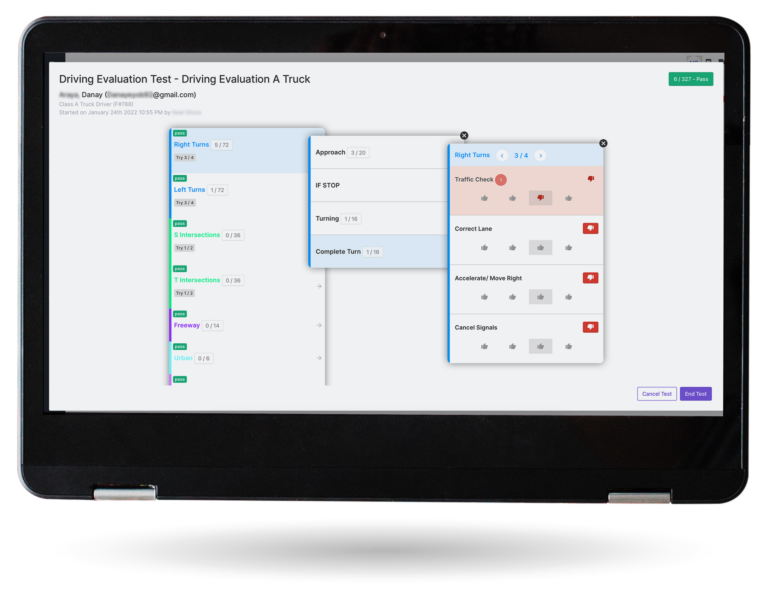The width and height of the screenshot is (768, 600).
Task: Click the red '1' badge next to Traffic Check
Action: point(501,180)
